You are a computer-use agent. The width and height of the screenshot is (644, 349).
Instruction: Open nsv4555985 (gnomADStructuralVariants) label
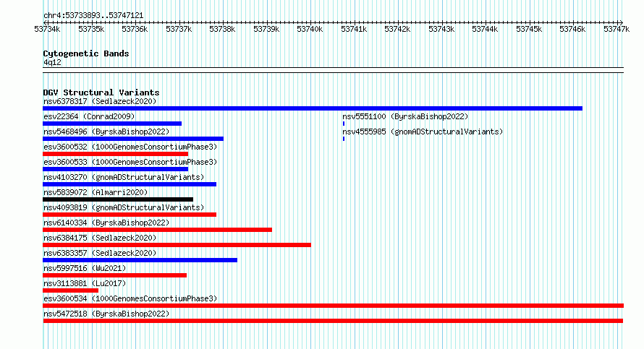coord(423,132)
